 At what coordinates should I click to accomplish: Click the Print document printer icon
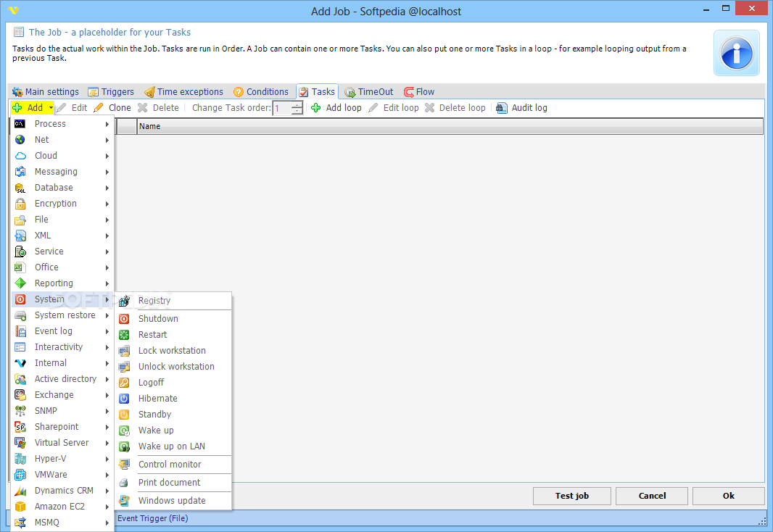[124, 483]
